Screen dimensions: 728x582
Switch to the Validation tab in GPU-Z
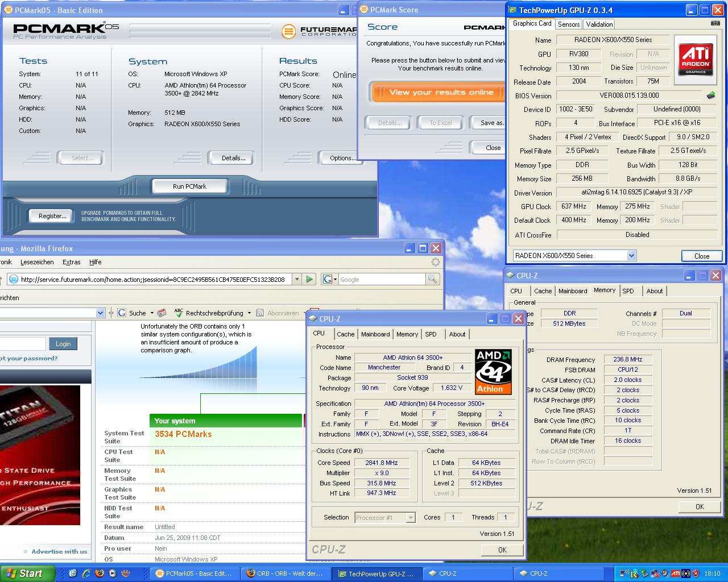(x=599, y=24)
